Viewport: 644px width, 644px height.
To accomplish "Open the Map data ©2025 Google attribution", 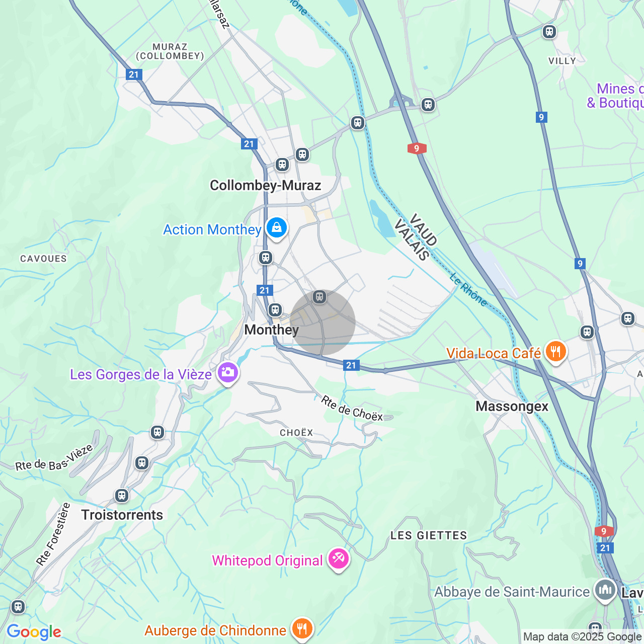I will point(583,637).
